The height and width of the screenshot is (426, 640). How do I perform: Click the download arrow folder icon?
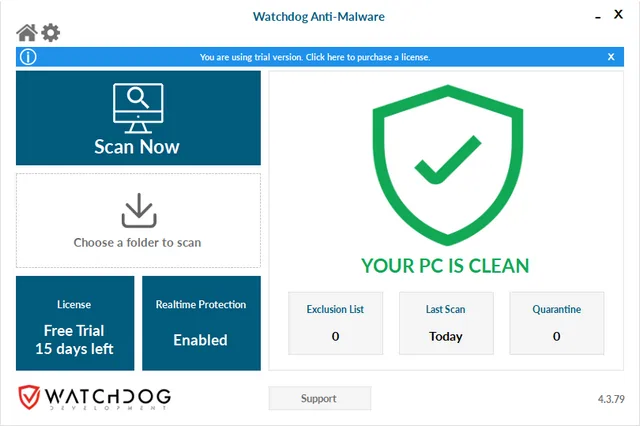tap(139, 210)
